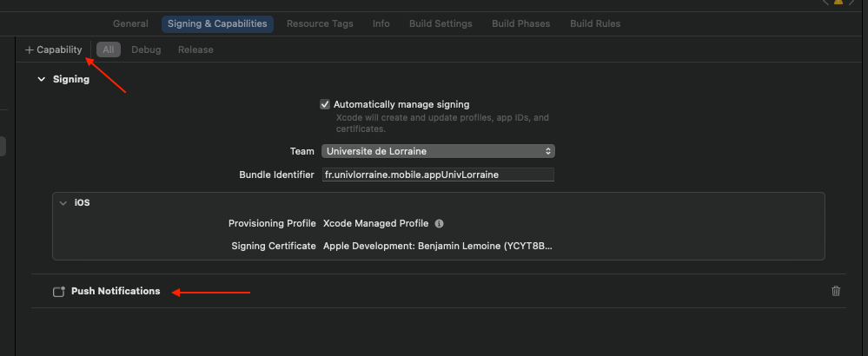This screenshot has width=868, height=356.
Task: Click the Apple Development signing certificate value
Action: (437, 246)
